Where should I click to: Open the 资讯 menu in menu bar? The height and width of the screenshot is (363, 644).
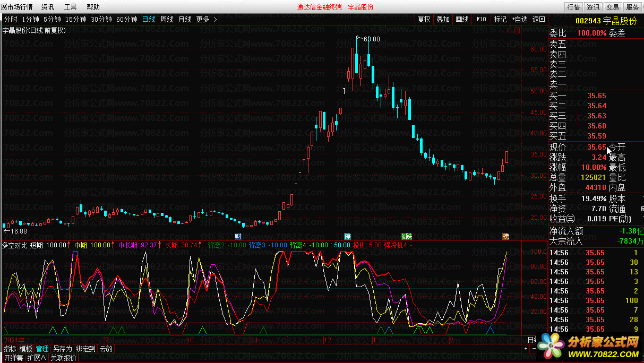coord(47,7)
